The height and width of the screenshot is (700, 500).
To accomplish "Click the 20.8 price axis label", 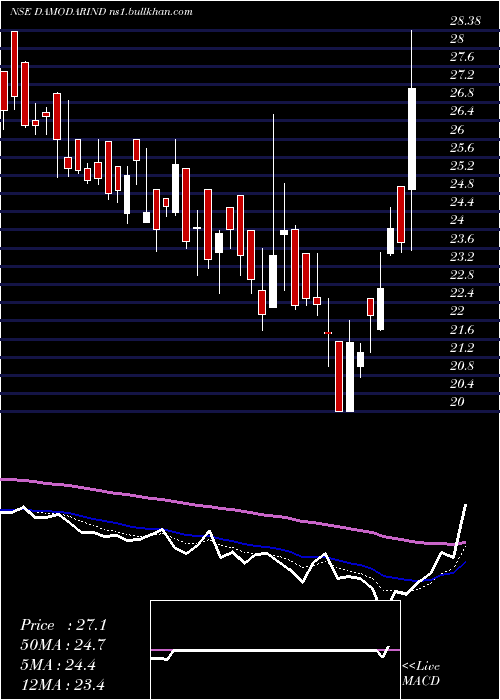I will (462, 366).
